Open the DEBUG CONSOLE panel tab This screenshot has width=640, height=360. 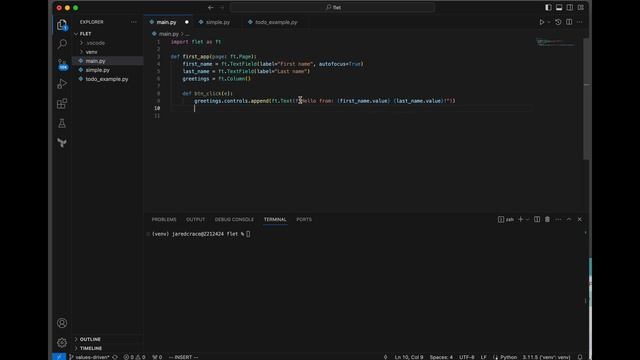234,220
